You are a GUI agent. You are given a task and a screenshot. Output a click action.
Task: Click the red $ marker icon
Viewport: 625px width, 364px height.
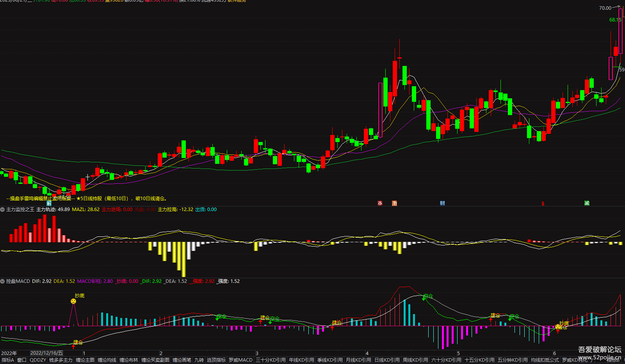tap(543, 204)
